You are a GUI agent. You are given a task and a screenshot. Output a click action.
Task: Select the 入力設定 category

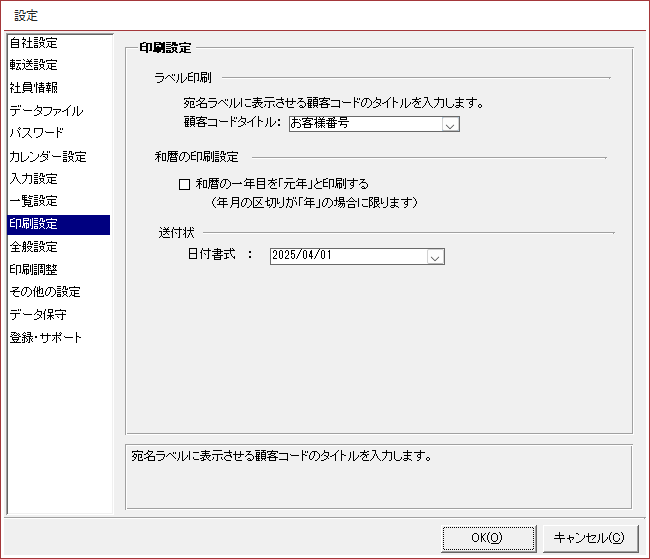[34, 179]
